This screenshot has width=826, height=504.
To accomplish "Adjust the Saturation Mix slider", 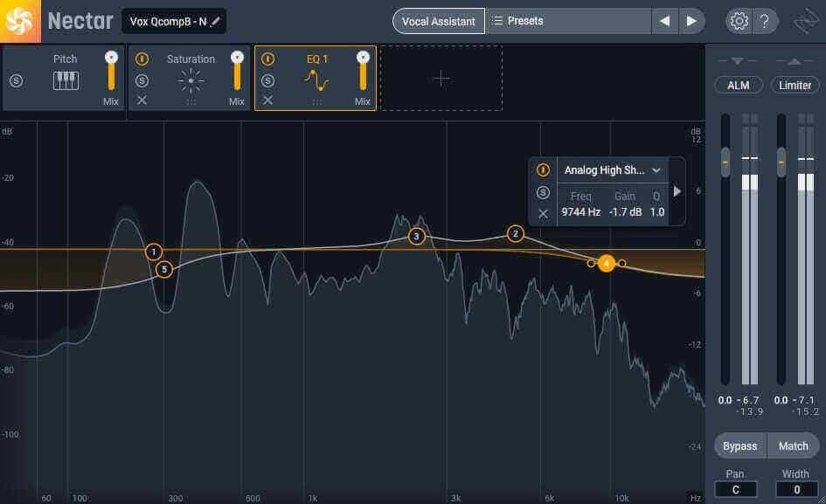I will pos(237,72).
